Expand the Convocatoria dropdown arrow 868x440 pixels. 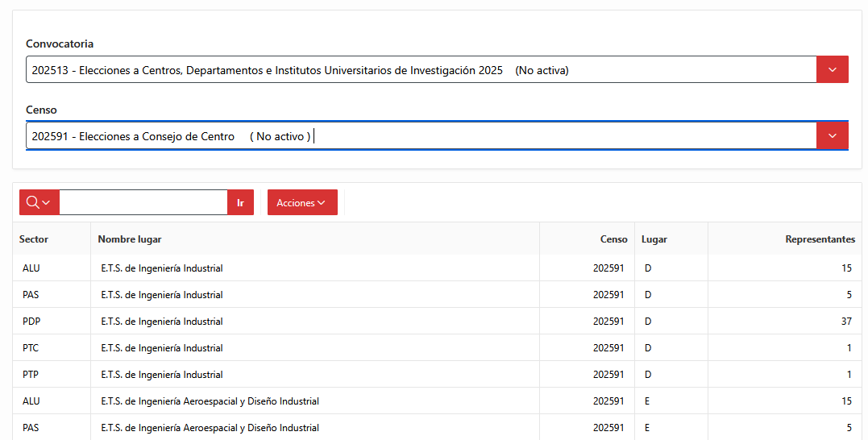(x=832, y=70)
